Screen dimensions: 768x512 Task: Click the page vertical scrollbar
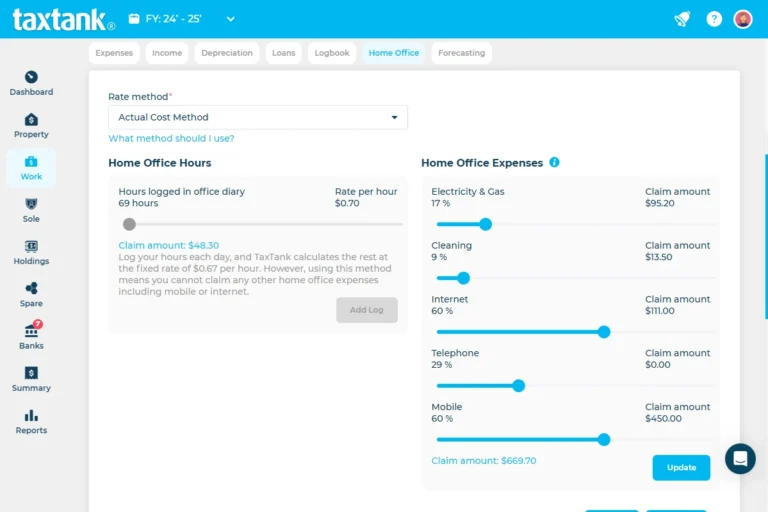pyautogui.click(x=766, y=237)
